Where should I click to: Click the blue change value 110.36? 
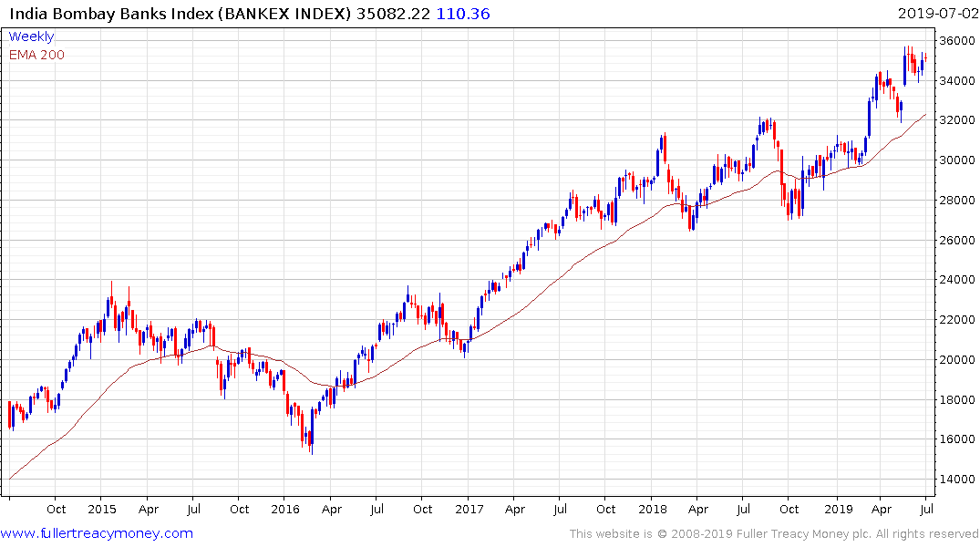coord(462,14)
